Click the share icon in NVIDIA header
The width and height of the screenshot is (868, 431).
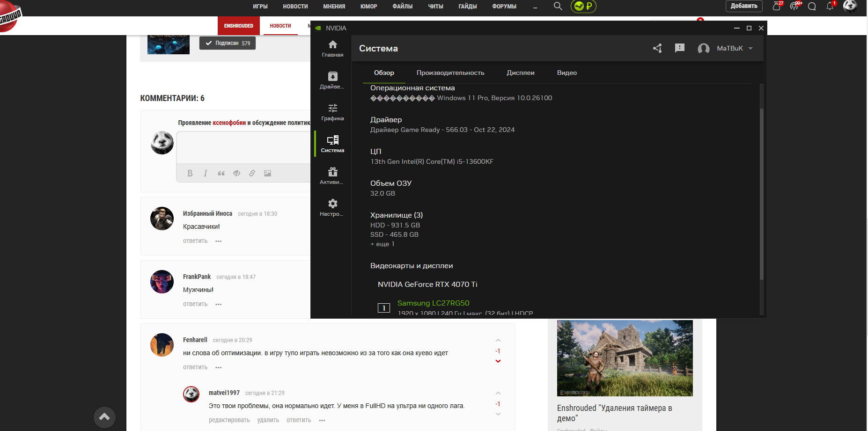coord(657,48)
